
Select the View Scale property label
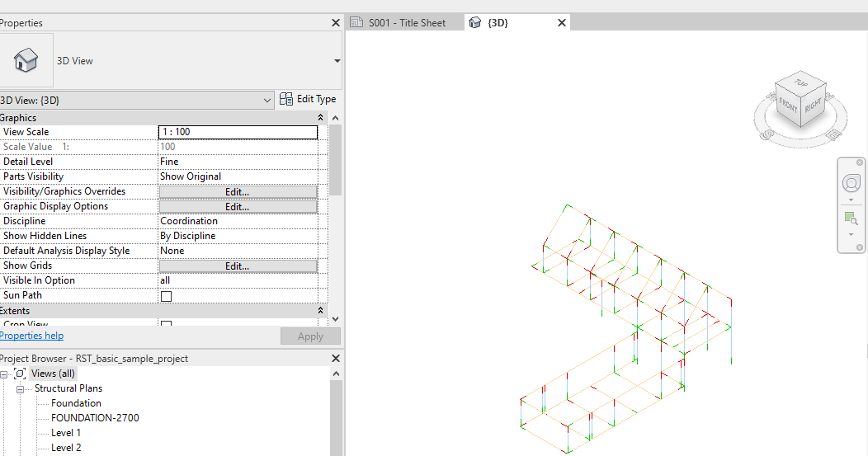[x=26, y=132]
